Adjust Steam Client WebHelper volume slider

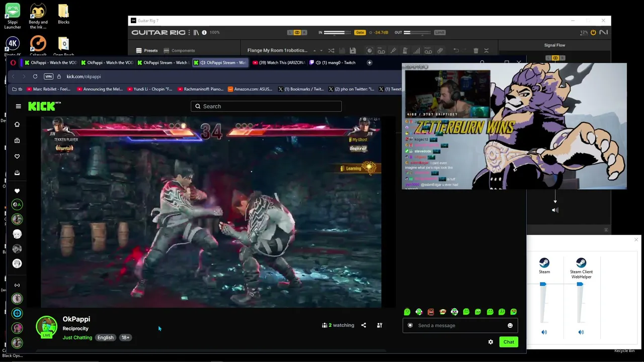coord(580,285)
